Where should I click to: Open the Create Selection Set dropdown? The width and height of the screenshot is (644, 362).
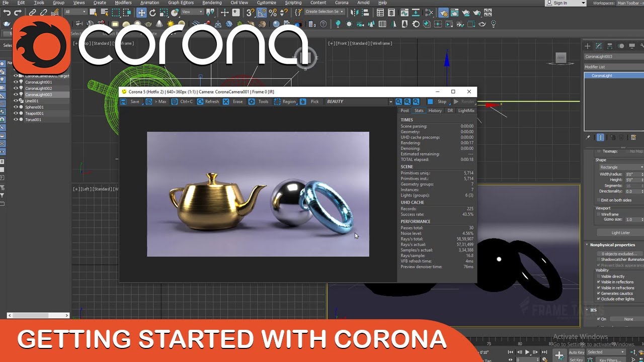coord(324,12)
